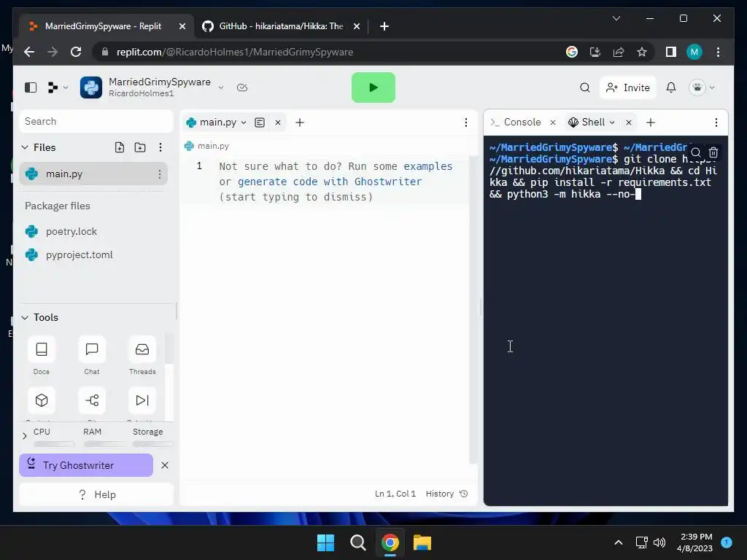Dismiss the Try Ghostwriter banner
The image size is (747, 560).
[x=165, y=465]
